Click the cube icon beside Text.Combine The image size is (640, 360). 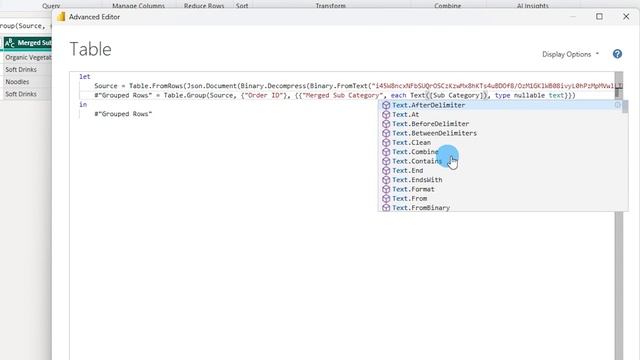tap(386, 152)
